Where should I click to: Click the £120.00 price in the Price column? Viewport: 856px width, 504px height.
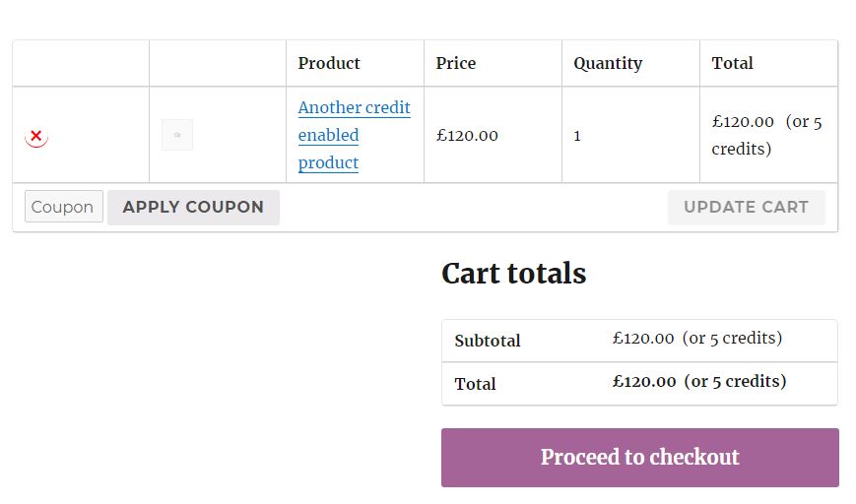(x=467, y=136)
